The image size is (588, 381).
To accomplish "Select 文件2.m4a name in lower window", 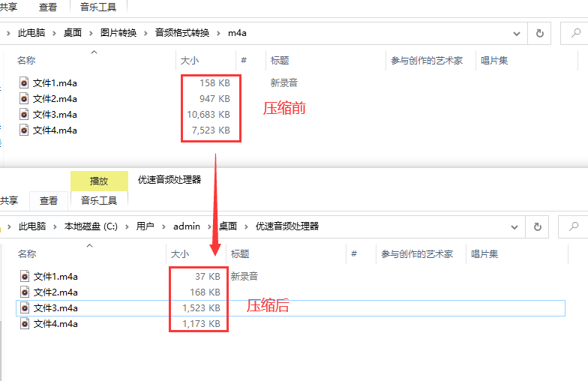I will tap(55, 292).
